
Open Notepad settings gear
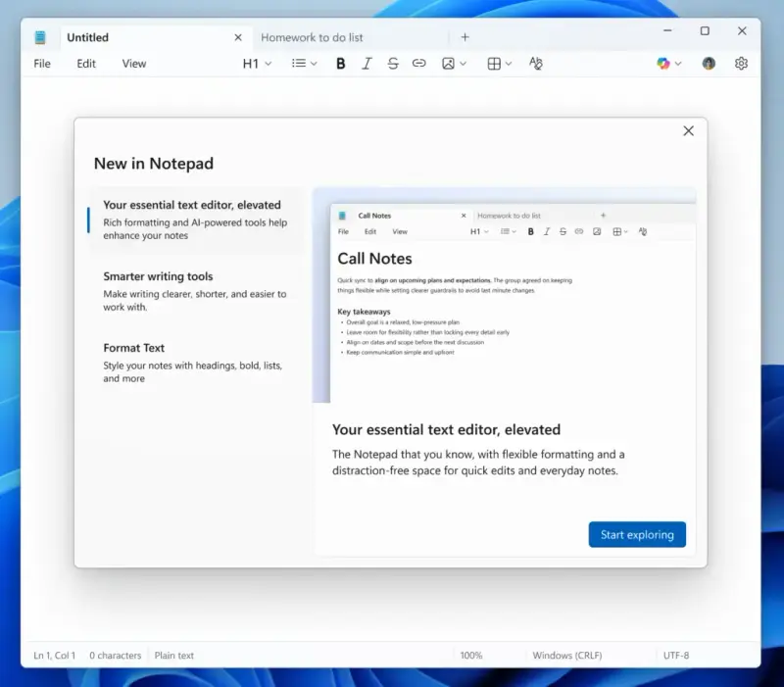[x=741, y=63]
